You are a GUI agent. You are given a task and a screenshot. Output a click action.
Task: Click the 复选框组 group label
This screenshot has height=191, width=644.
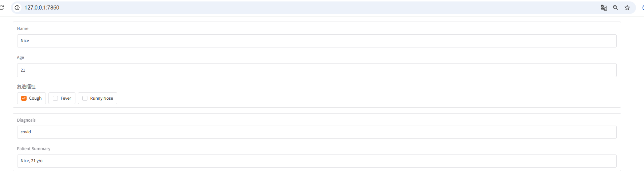click(x=26, y=87)
